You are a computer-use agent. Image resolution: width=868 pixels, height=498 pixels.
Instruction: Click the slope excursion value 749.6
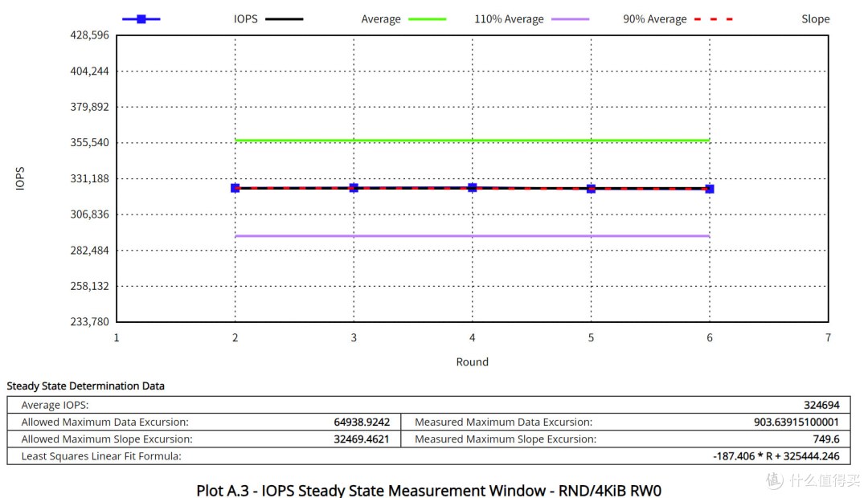pyautogui.click(x=826, y=439)
